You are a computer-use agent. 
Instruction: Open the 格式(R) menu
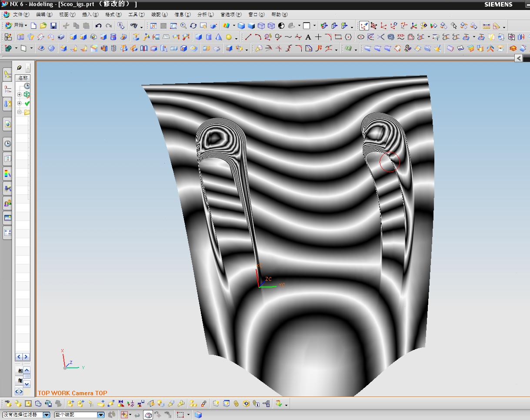[x=113, y=15]
